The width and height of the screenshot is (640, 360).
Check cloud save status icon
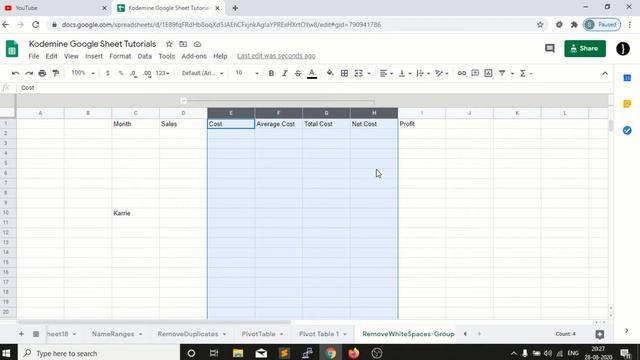198,44
